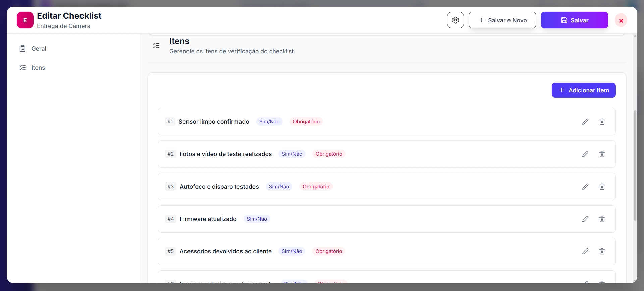
Task: Edit the 'Firmware atualizado' item
Action: [585, 219]
